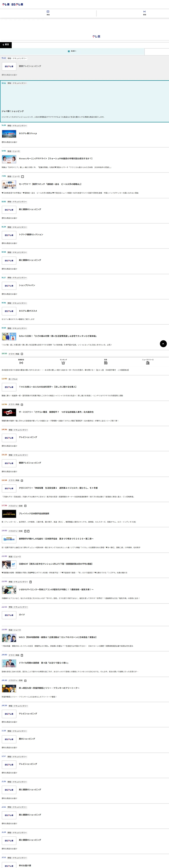The height and width of the screenshot is (868, 169).
Task: Open トクトク健康セレクション program
Action: pos(31,235)
